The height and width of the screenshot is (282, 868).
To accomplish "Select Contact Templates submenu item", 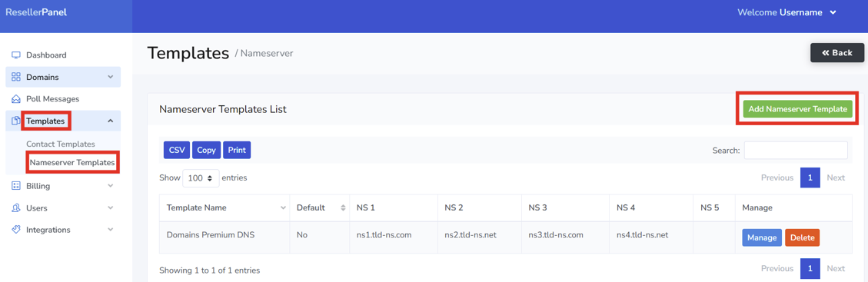I will pyautogui.click(x=61, y=144).
